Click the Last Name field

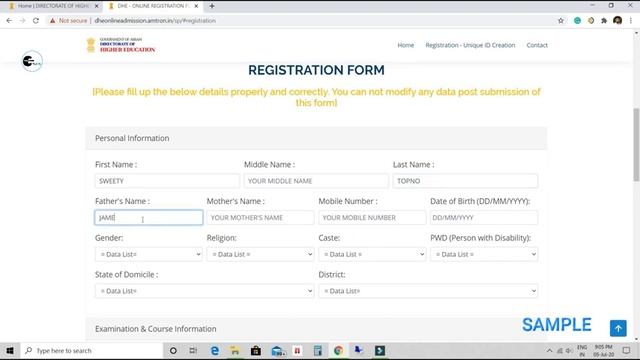point(465,181)
